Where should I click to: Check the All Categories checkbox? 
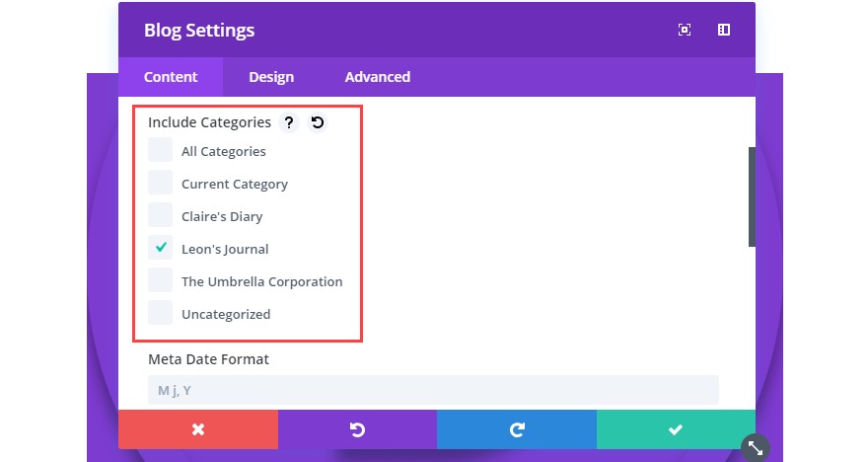[161, 150]
